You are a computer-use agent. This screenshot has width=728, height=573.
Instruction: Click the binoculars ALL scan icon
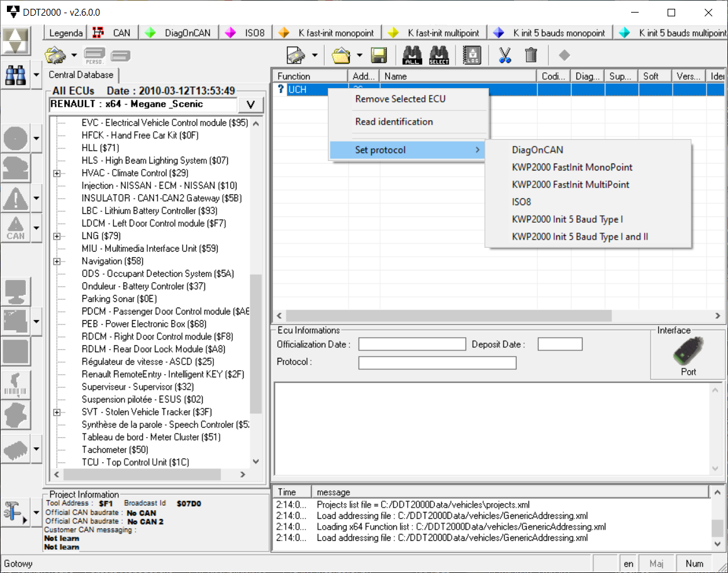[x=412, y=55]
